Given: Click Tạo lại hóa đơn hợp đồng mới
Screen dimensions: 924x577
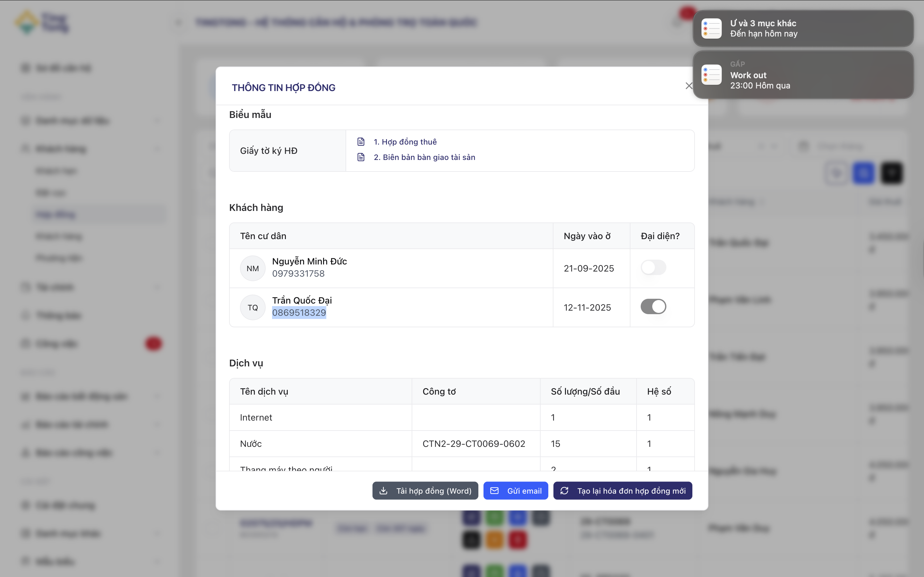Looking at the screenshot, I should click(x=631, y=491).
